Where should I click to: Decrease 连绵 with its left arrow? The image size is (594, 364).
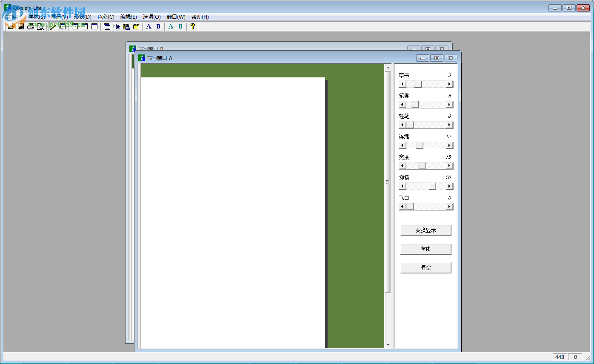[x=403, y=145]
